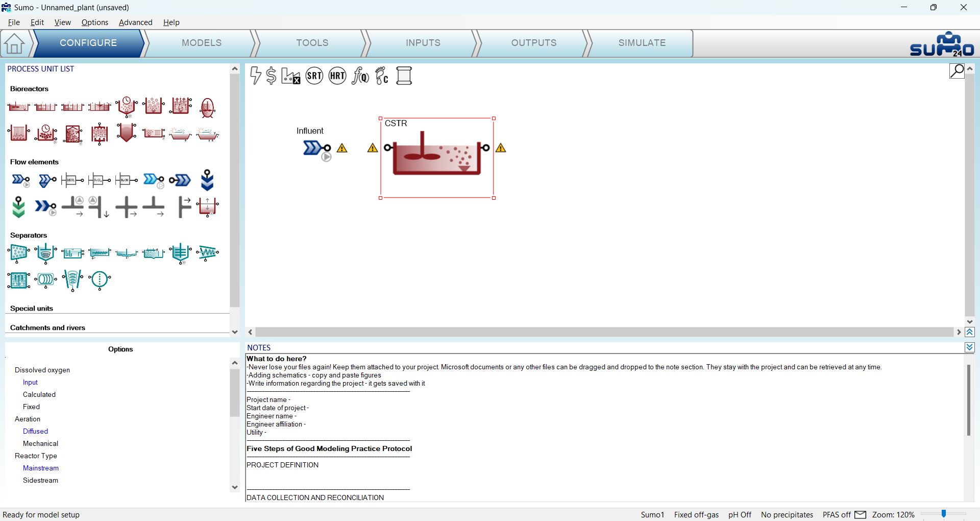Select the four-way cross junction flow element
The height and width of the screenshot is (521, 980).
coord(127,207)
